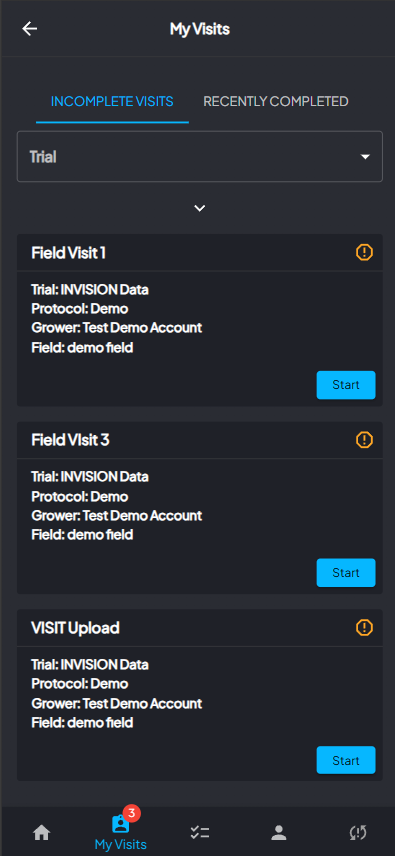395x856 pixels.
Task: Open the profile person icon
Action: [279, 833]
